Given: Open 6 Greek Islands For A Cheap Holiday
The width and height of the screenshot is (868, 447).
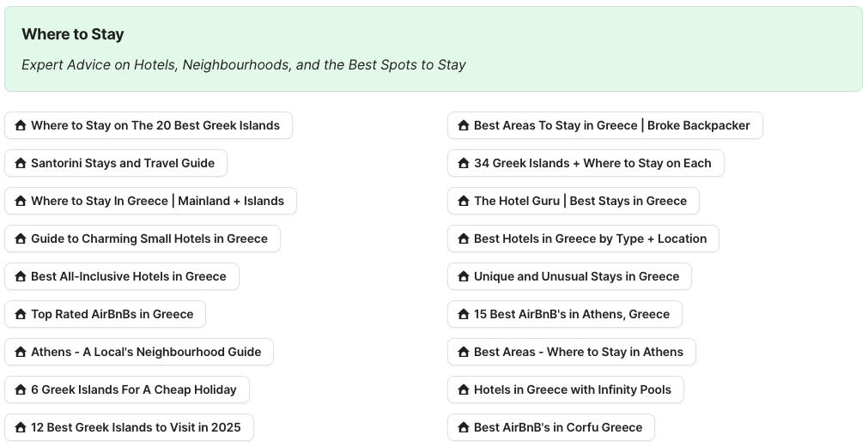Looking at the screenshot, I should [133, 390].
